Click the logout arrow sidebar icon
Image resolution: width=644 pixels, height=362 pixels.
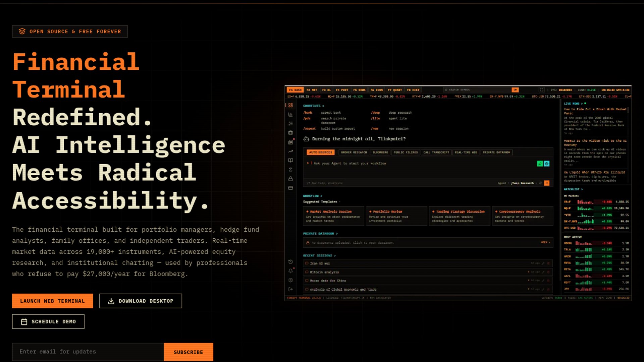click(x=290, y=289)
